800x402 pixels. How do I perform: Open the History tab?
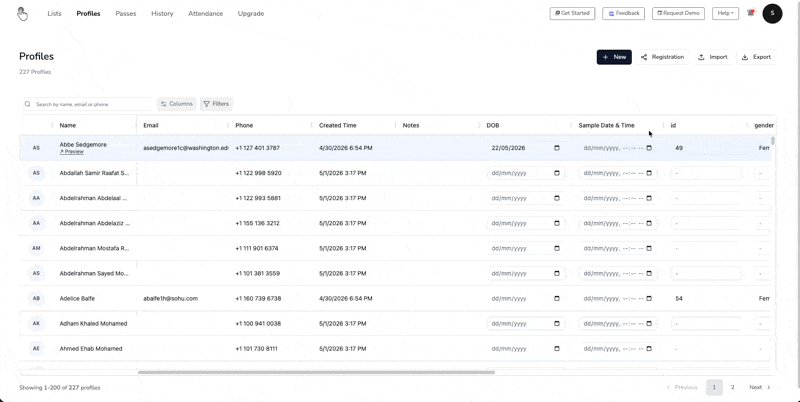point(162,14)
